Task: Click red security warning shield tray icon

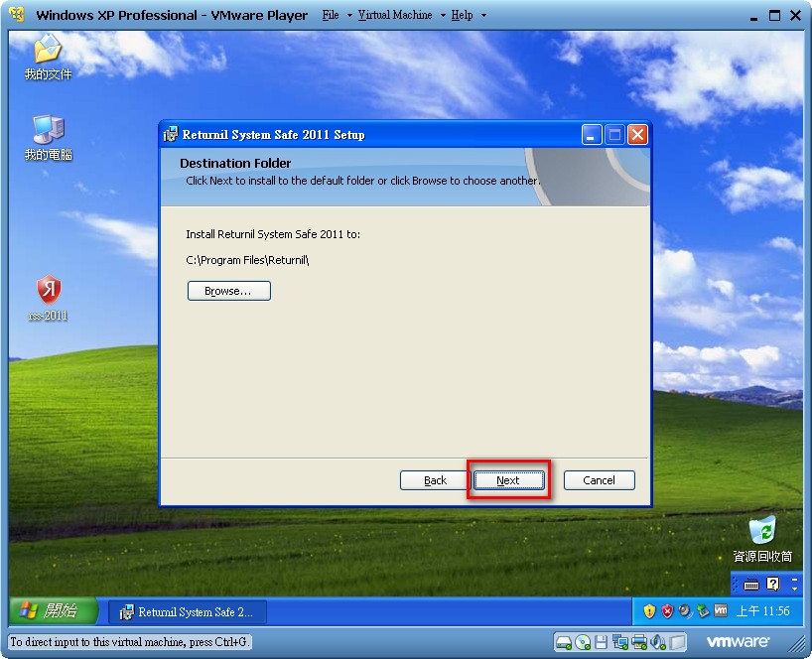Action: [667, 611]
